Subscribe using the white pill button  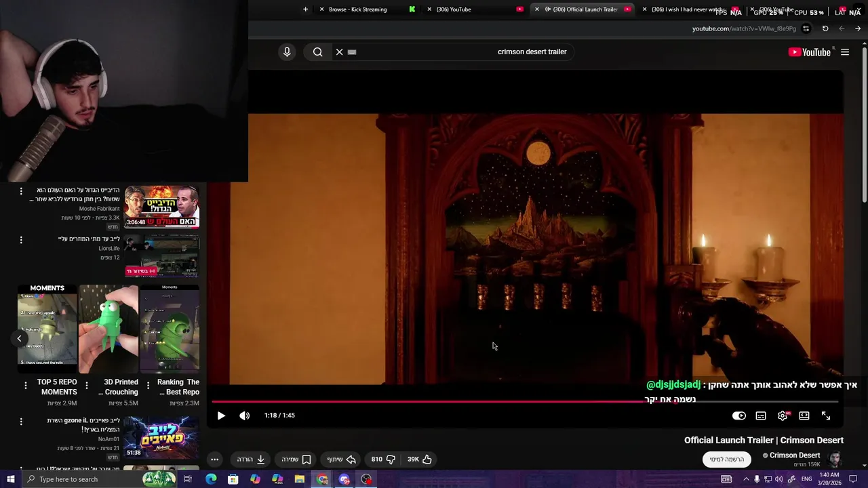[x=726, y=459]
